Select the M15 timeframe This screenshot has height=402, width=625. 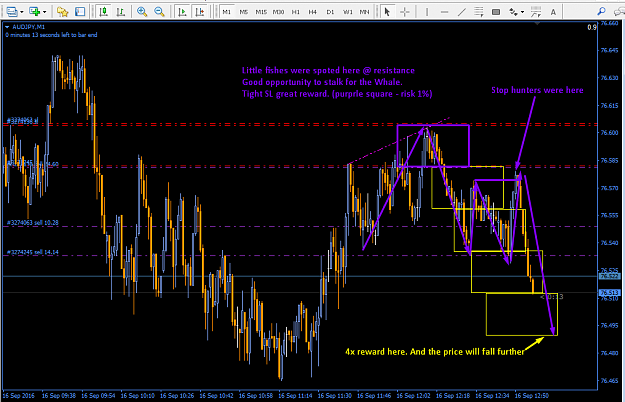click(261, 12)
